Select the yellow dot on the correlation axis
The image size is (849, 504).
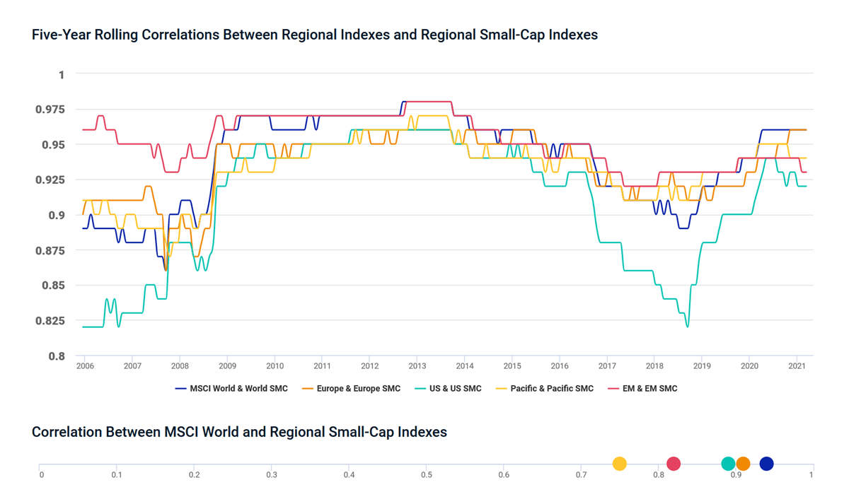pos(619,464)
